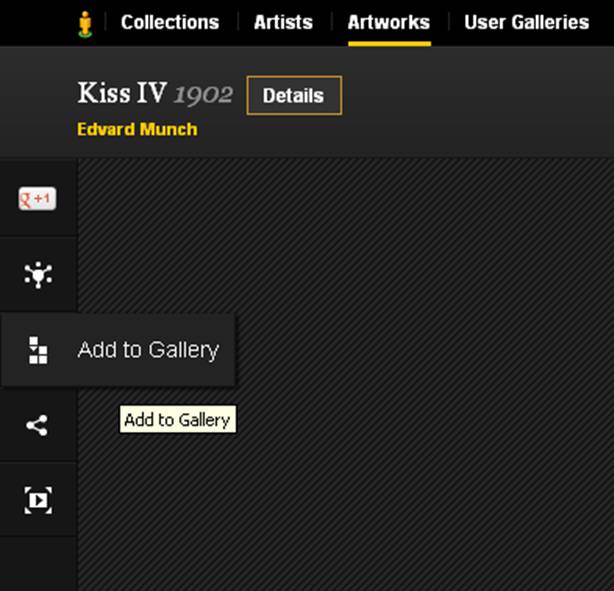The image size is (614, 591).
Task: Click the dark header band right of Details
Action: click(478, 102)
